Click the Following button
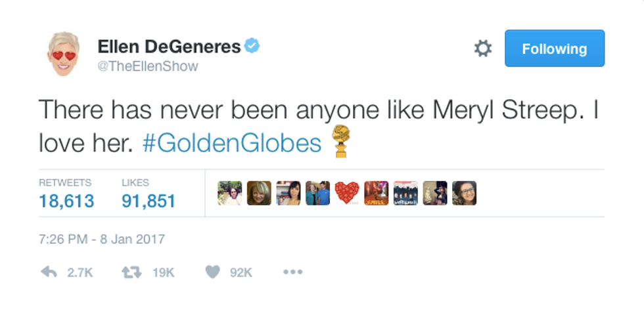644x311 pixels. [x=554, y=49]
